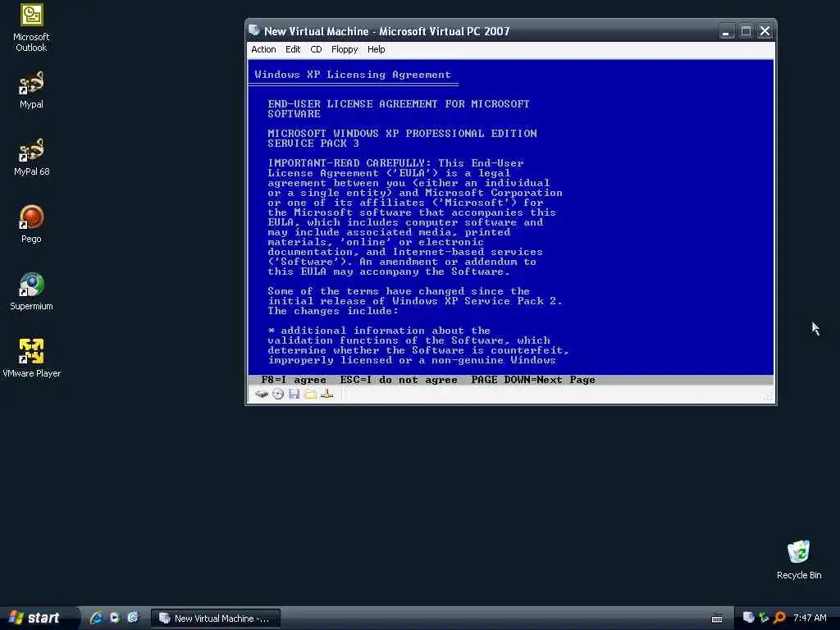The height and width of the screenshot is (630, 840).
Task: Open the Edit menu
Action: pyautogui.click(x=293, y=49)
